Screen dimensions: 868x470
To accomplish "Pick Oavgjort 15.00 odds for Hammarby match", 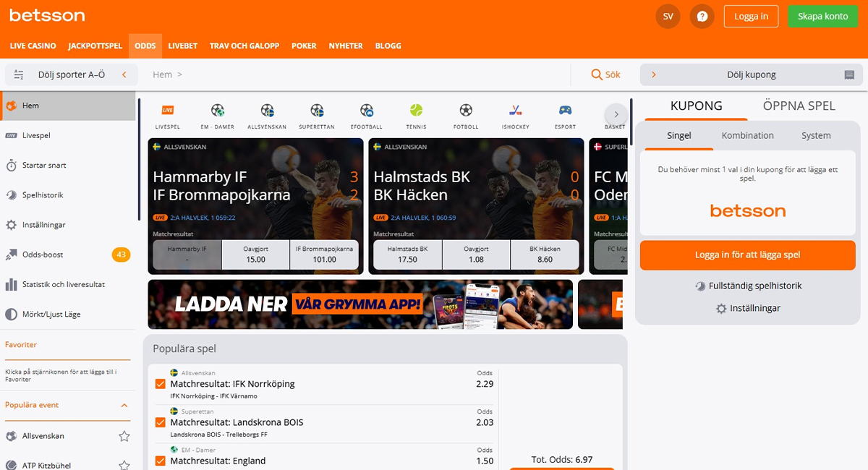I will coord(255,255).
